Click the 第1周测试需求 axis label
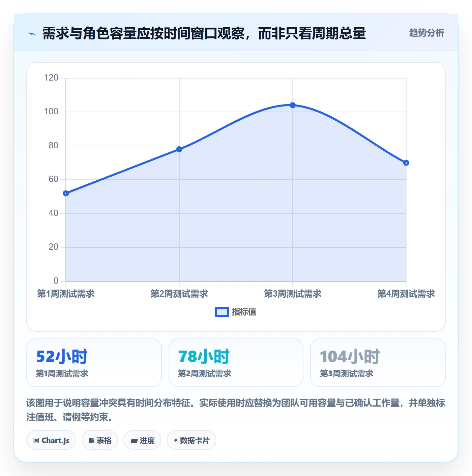 coord(66,294)
